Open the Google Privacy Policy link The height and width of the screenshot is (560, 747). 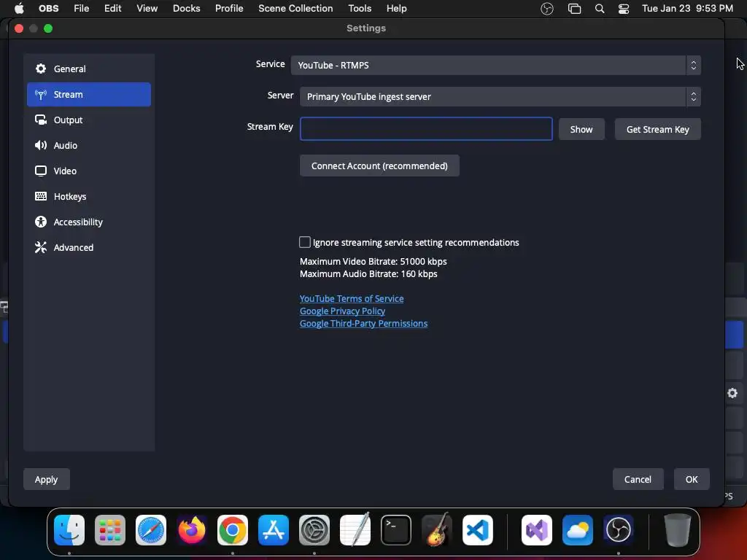[x=342, y=311]
